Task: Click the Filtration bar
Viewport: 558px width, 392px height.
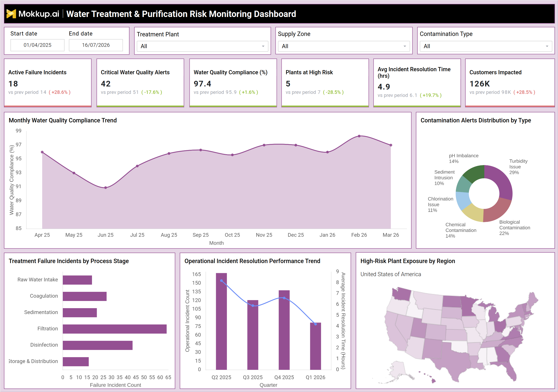Action: (x=115, y=329)
